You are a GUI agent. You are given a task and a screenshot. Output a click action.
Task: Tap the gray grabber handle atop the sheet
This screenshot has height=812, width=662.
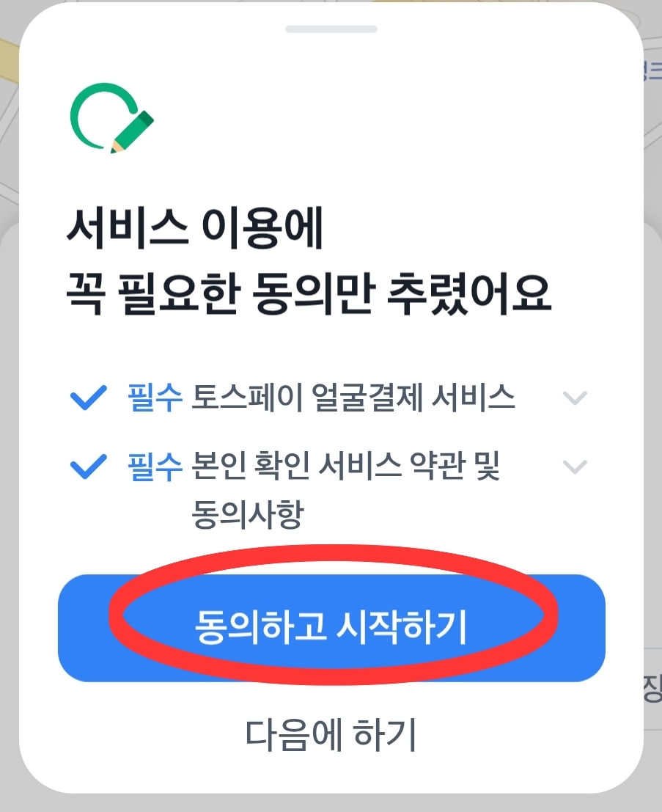pos(331,29)
